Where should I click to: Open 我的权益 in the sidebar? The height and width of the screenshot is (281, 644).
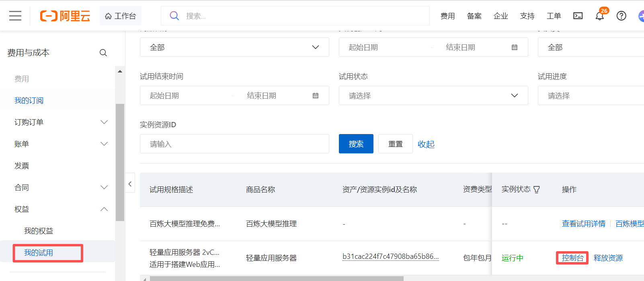click(39, 231)
